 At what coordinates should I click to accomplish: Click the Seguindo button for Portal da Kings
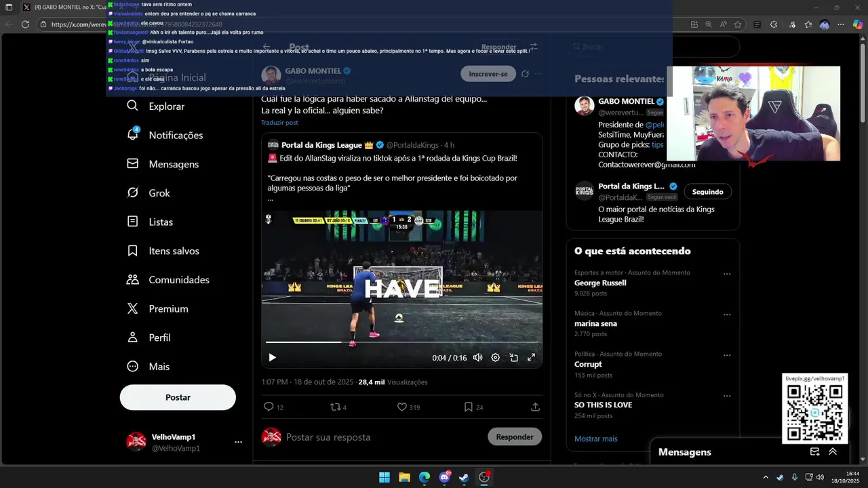pos(707,192)
